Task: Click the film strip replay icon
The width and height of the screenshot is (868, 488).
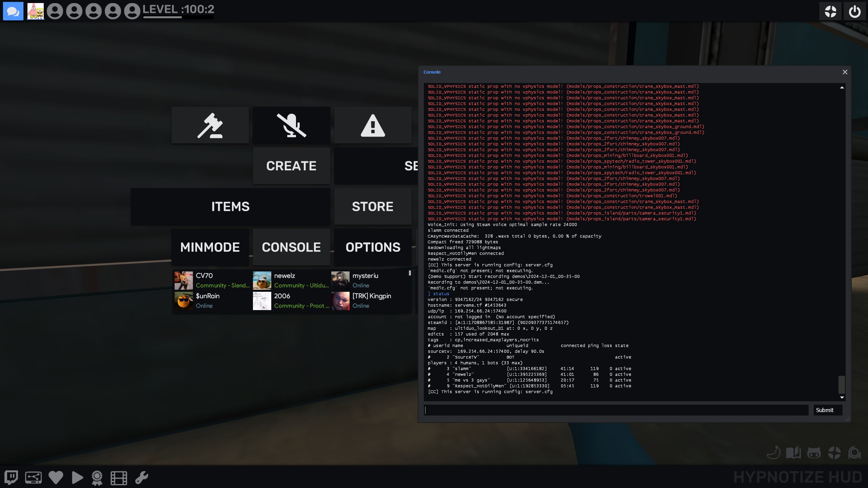Action: point(119,478)
